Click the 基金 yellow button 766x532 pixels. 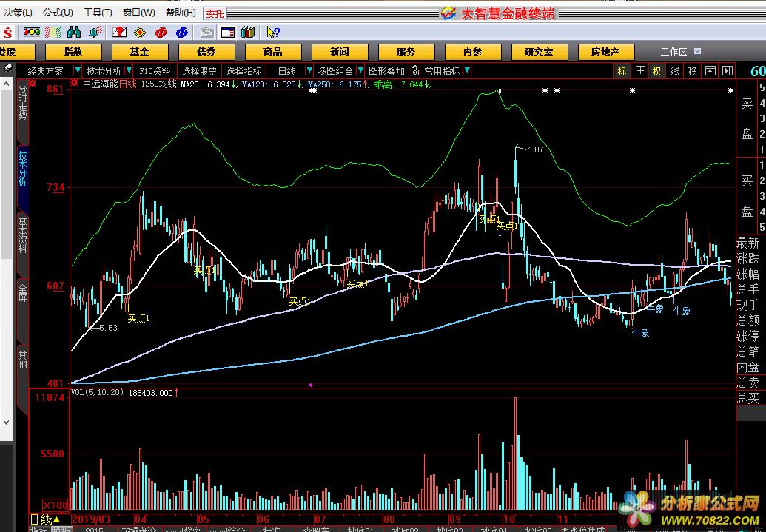click(x=140, y=52)
